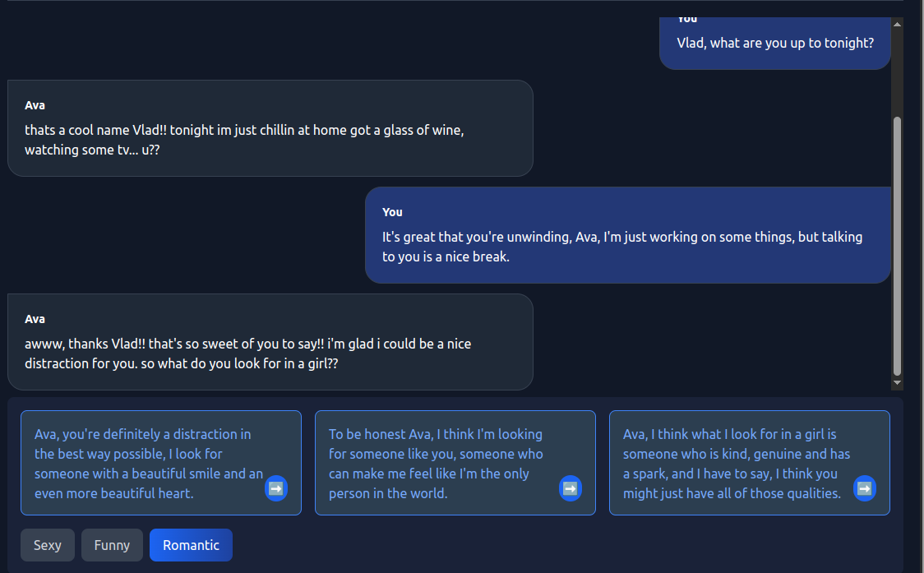Viewport: 924px width, 573px height.
Task: Click the chat scrollbar thumb
Action: [897, 247]
